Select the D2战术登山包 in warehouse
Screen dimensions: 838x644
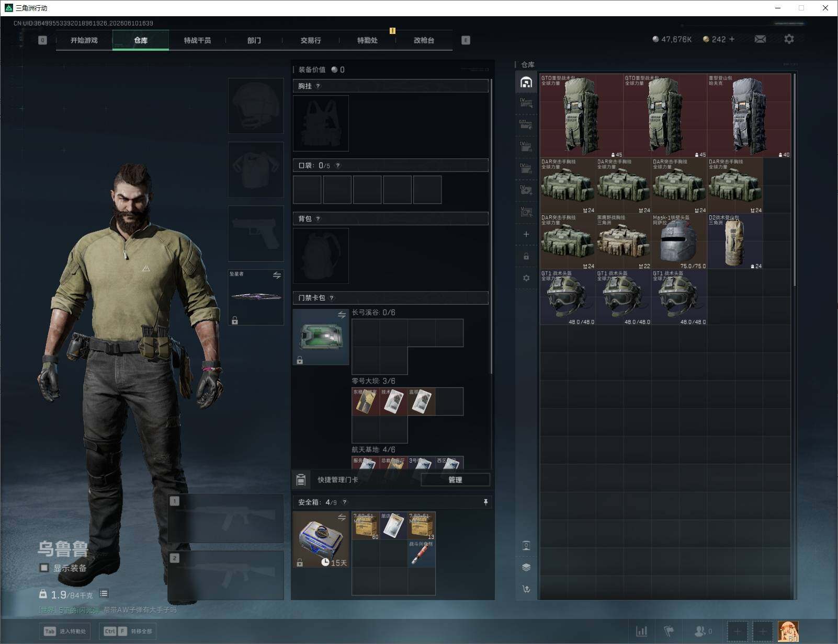(x=735, y=241)
